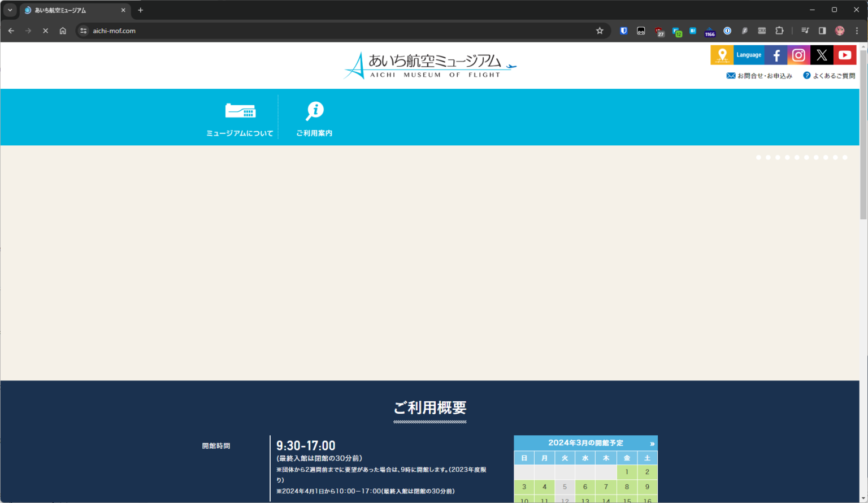The height and width of the screenshot is (503, 868).
Task: Open the museum's Facebook page icon
Action: tap(775, 55)
